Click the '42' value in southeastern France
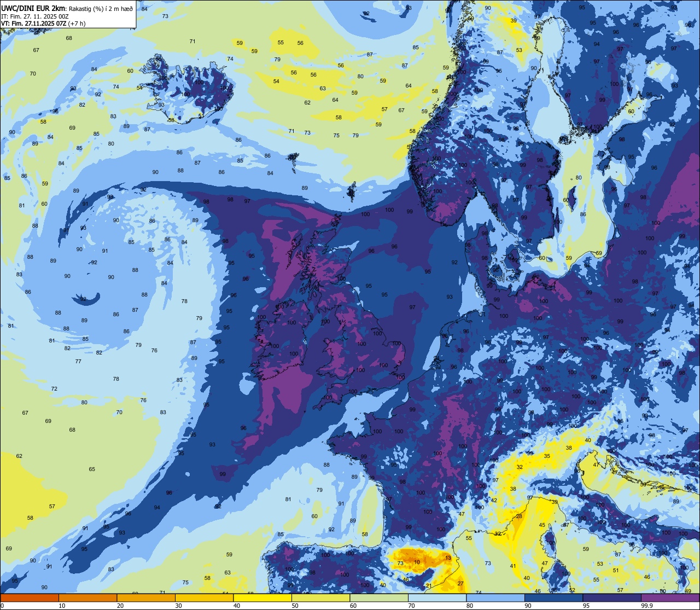The image size is (700, 610). coord(494,501)
